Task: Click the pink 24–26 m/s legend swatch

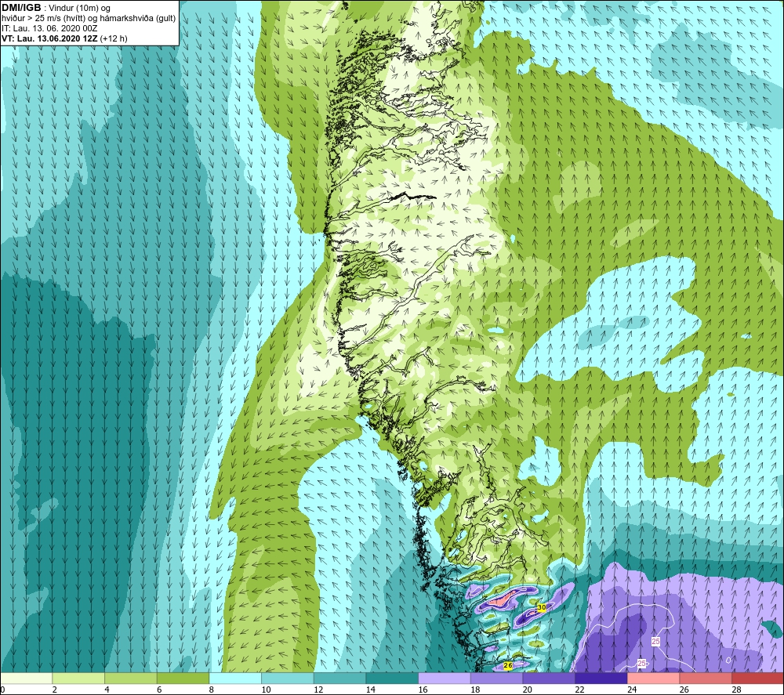Action: coord(653,678)
